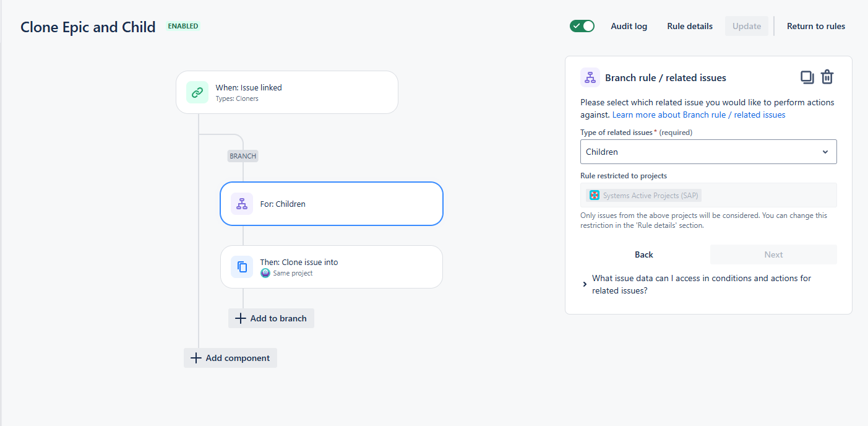Click the Next button
868x426 pixels.
coord(773,254)
